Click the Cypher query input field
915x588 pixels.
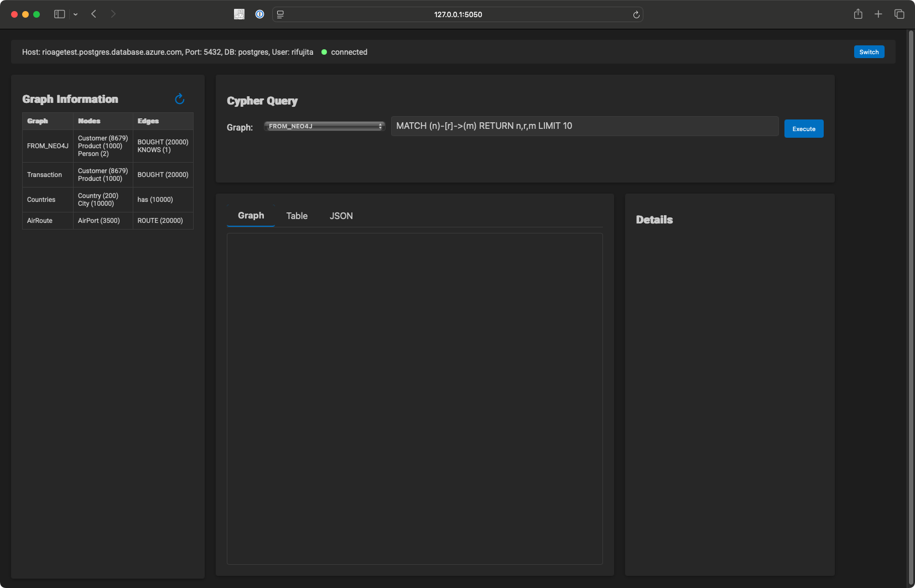coord(585,126)
